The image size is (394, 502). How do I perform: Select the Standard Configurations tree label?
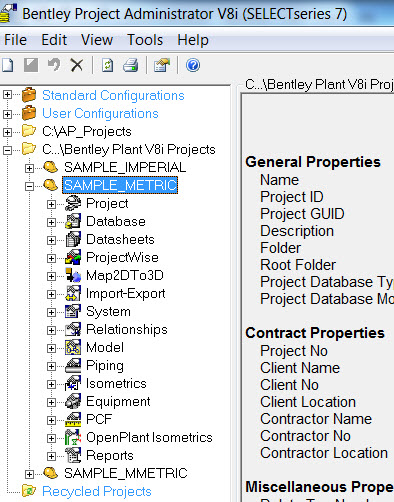(113, 95)
